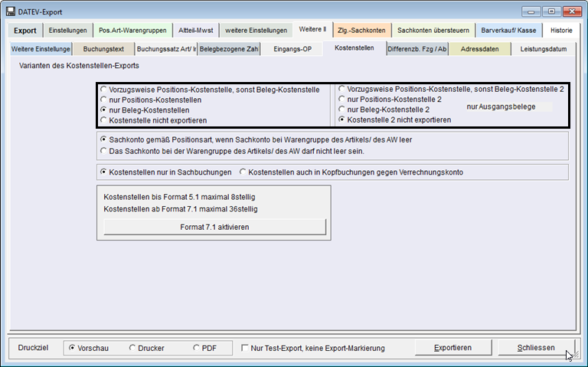The image size is (588, 367).
Task: Choose Kostenstellen auch in Kopfbuchungen option
Action: [351, 172]
